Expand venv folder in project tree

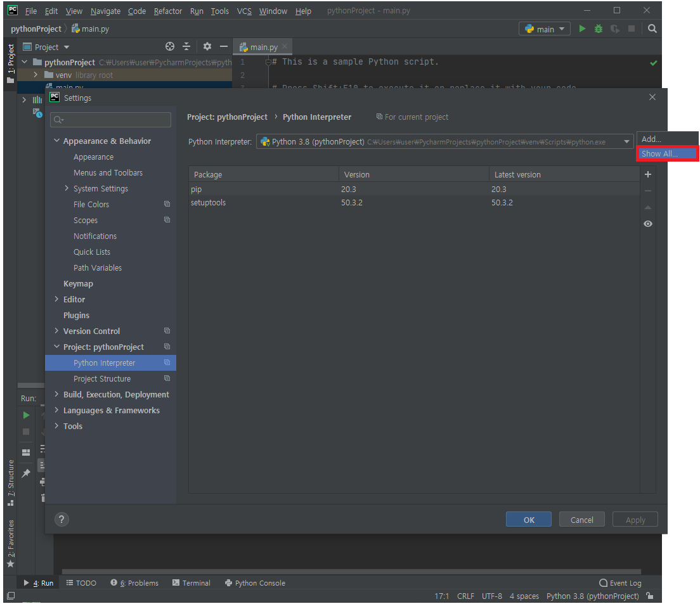tap(36, 75)
